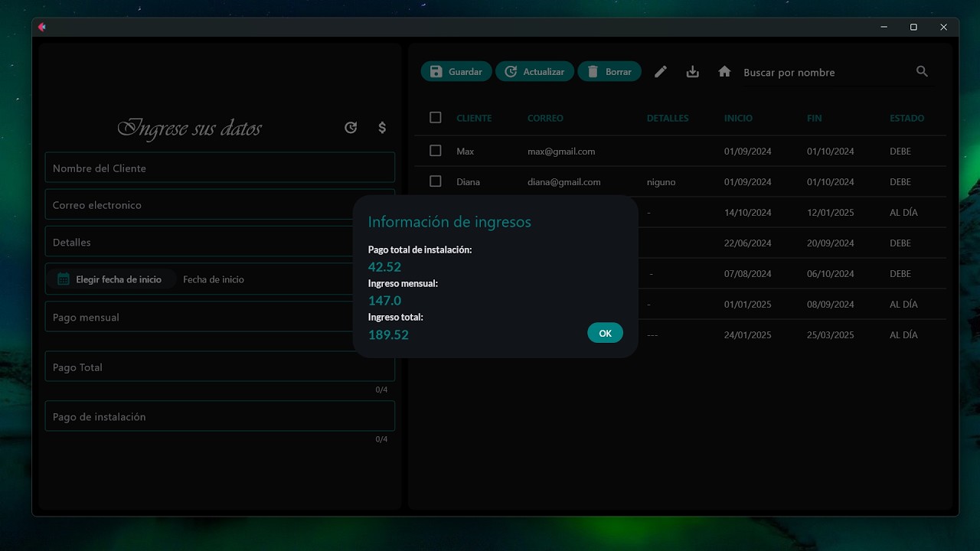Click the start date 14/10/2024
980x551 pixels.
[748, 213]
